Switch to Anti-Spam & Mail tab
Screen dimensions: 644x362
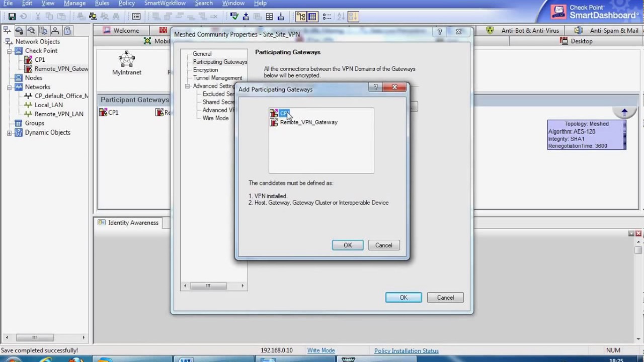(x=607, y=30)
